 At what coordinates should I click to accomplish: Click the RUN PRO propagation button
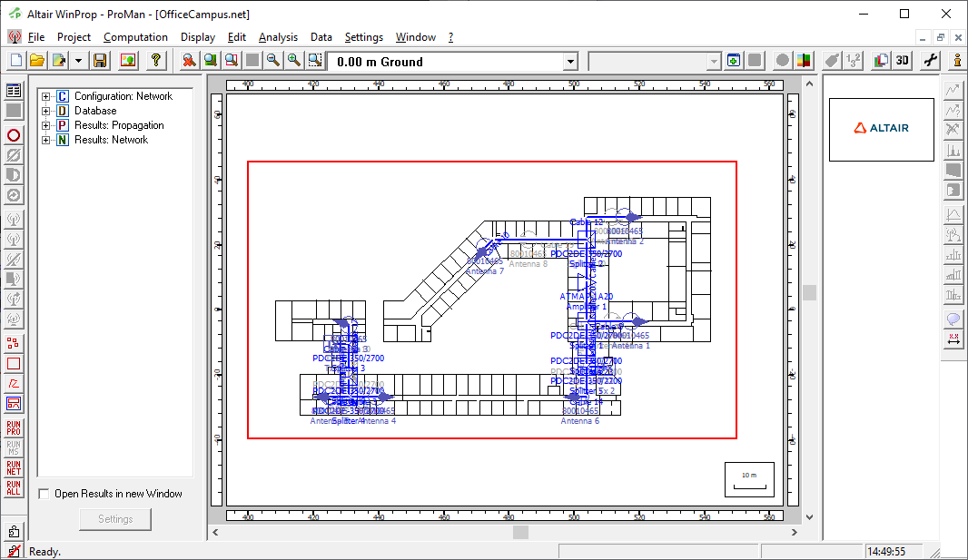(x=14, y=427)
